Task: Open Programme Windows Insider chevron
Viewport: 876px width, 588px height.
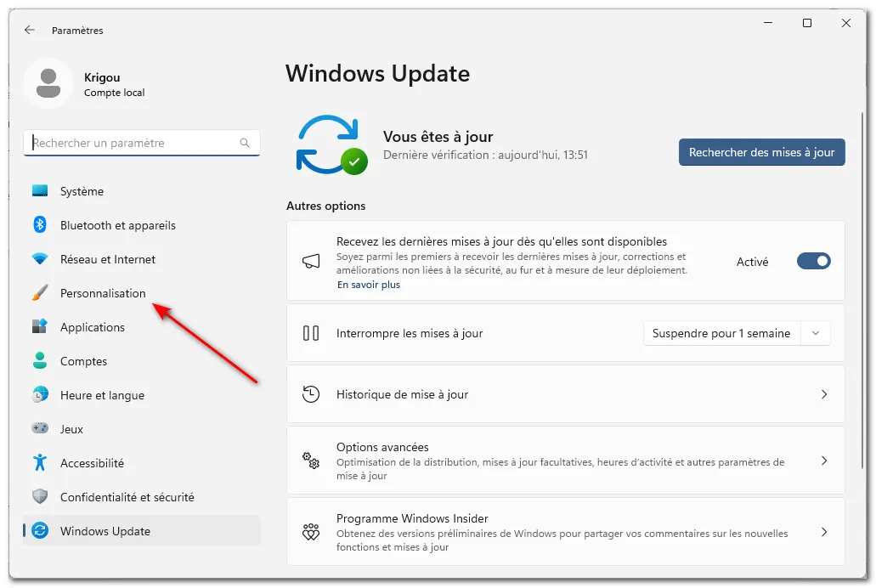Action: point(824,532)
